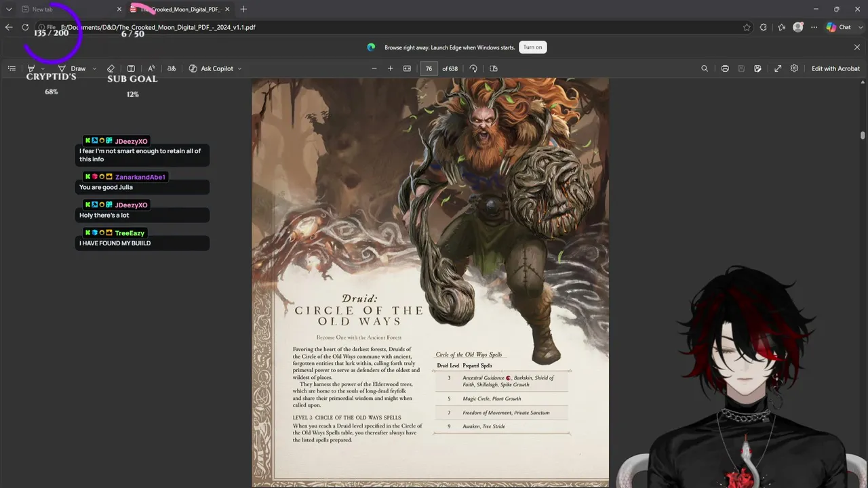
Task: Add this page to favorites
Action: pyautogui.click(x=747, y=27)
